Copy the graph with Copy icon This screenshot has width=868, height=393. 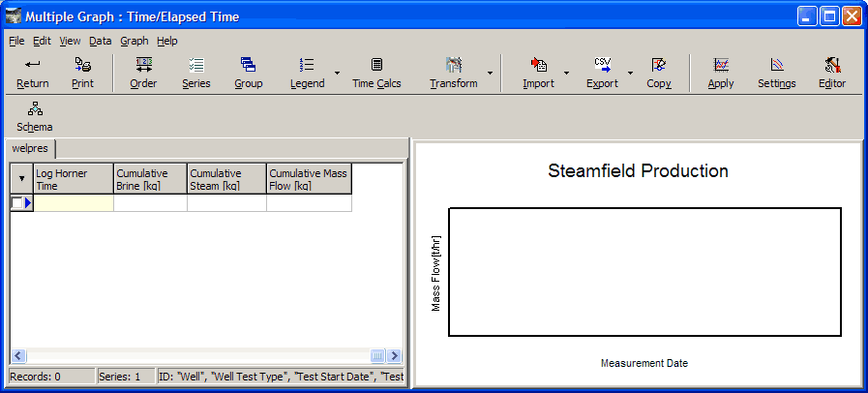click(659, 65)
